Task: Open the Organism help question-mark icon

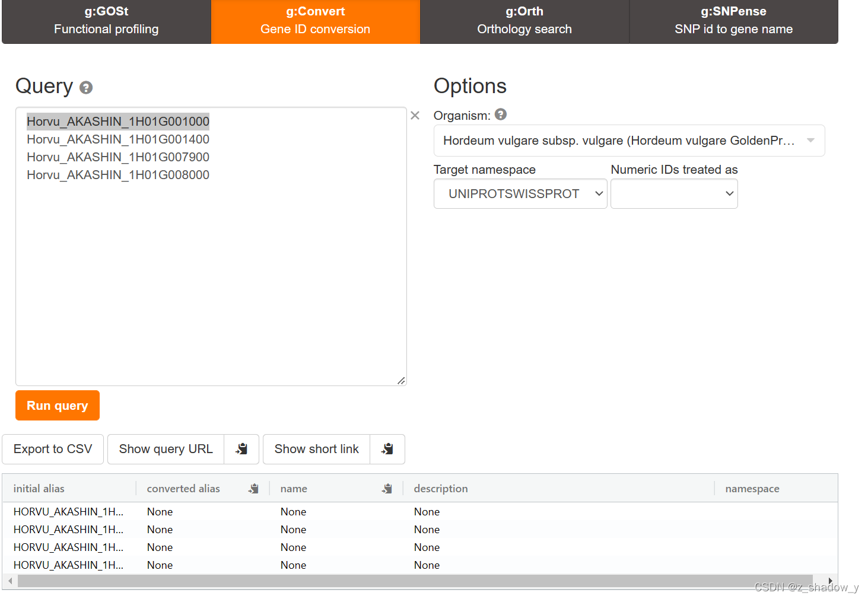Action: 501,114
